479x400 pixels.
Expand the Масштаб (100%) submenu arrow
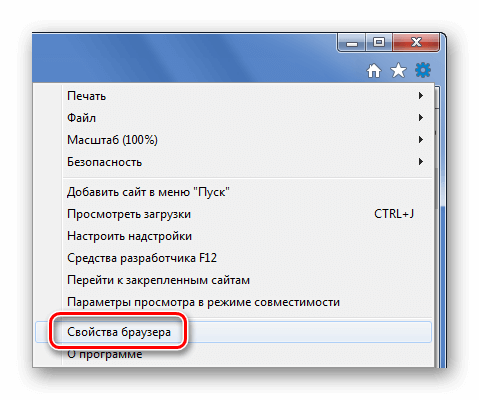pyautogui.click(x=421, y=140)
